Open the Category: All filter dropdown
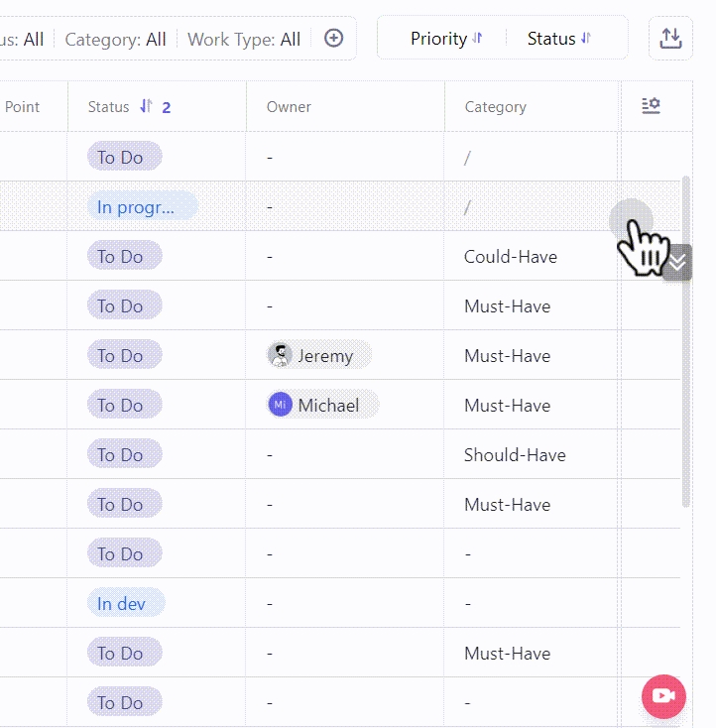 coord(115,40)
